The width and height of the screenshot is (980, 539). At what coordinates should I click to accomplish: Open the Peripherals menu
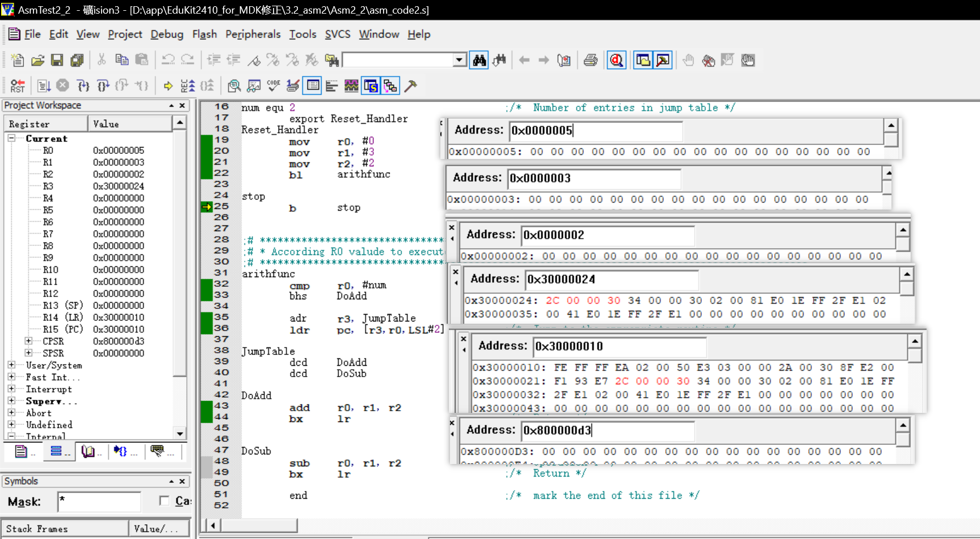tap(253, 34)
